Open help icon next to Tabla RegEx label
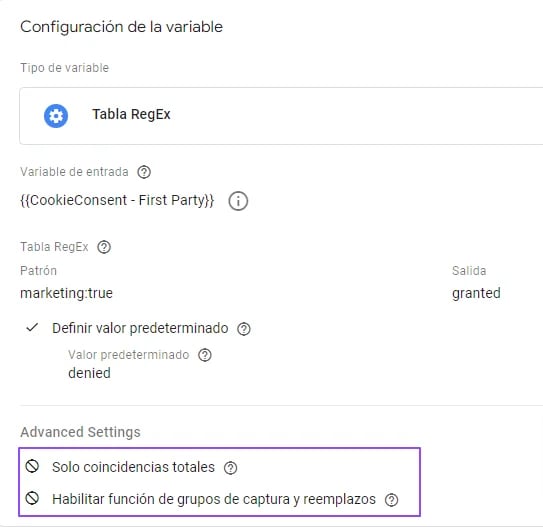 104,247
